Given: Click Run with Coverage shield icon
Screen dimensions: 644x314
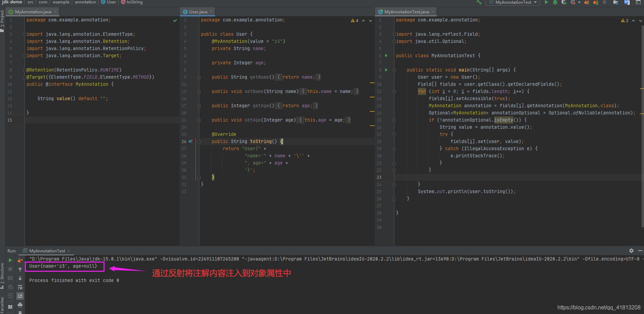Looking at the screenshot, I should point(564,2).
